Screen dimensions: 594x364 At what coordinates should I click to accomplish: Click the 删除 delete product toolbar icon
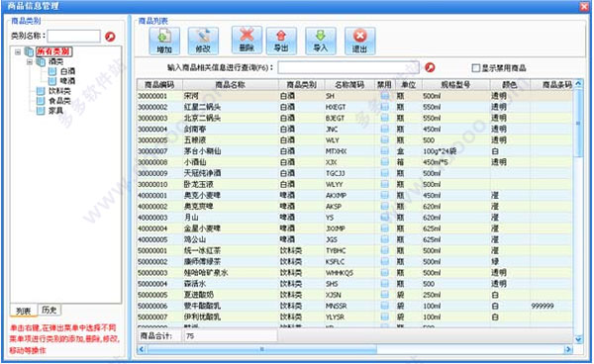pyautogui.click(x=247, y=41)
